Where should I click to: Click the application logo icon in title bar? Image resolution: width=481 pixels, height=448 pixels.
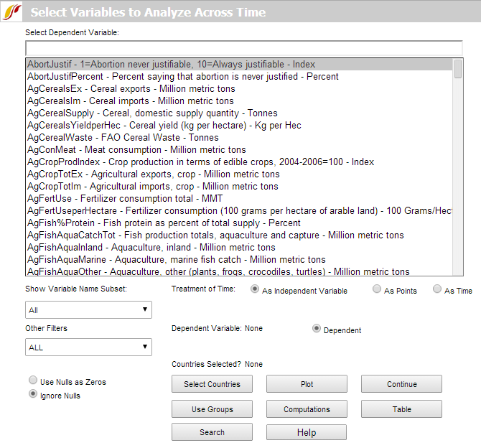point(12,11)
